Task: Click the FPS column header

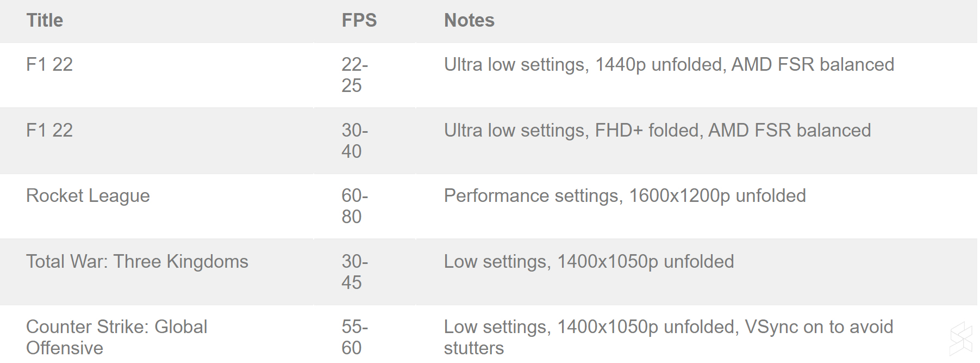Action: point(359,21)
